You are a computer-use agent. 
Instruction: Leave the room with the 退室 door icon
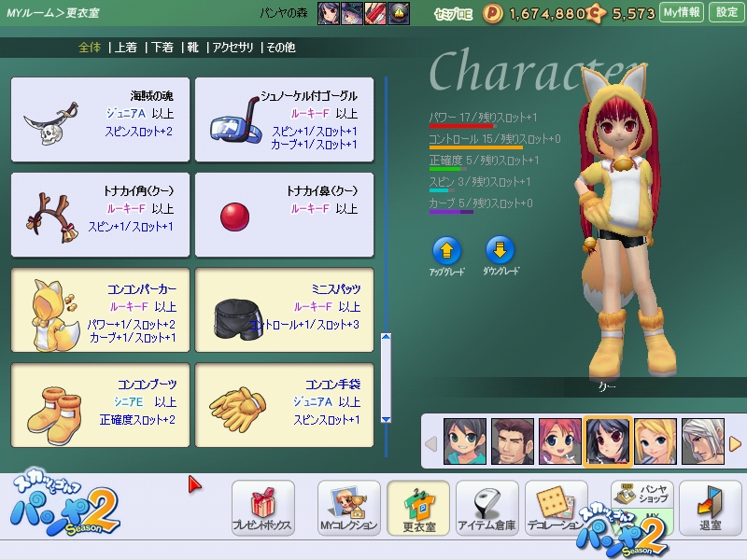(x=710, y=507)
